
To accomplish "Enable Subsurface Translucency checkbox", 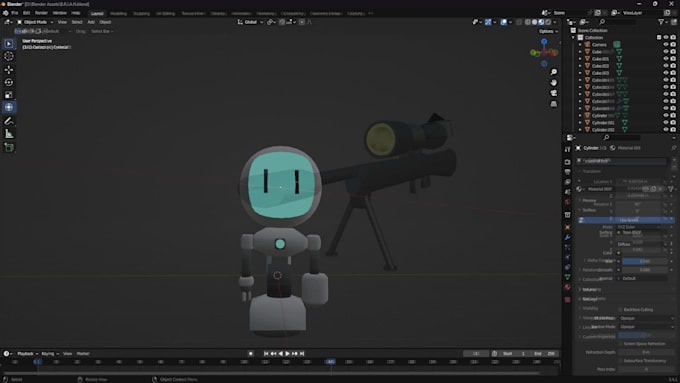I will 621,360.
